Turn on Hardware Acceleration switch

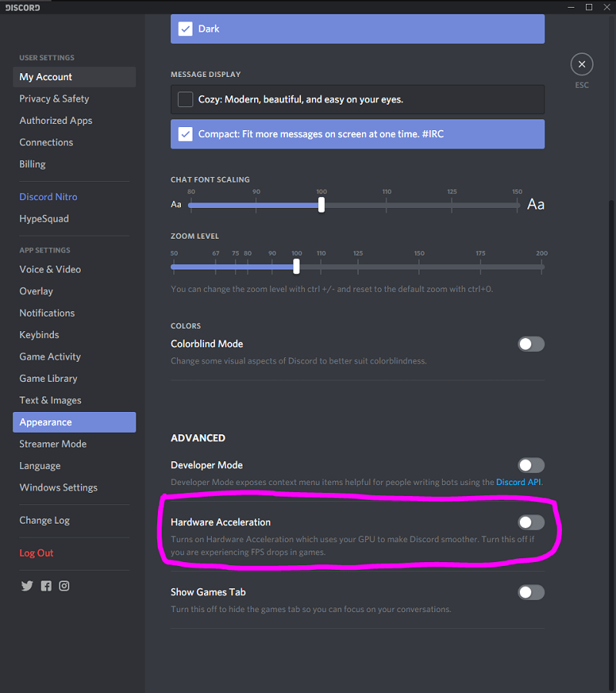tap(531, 522)
